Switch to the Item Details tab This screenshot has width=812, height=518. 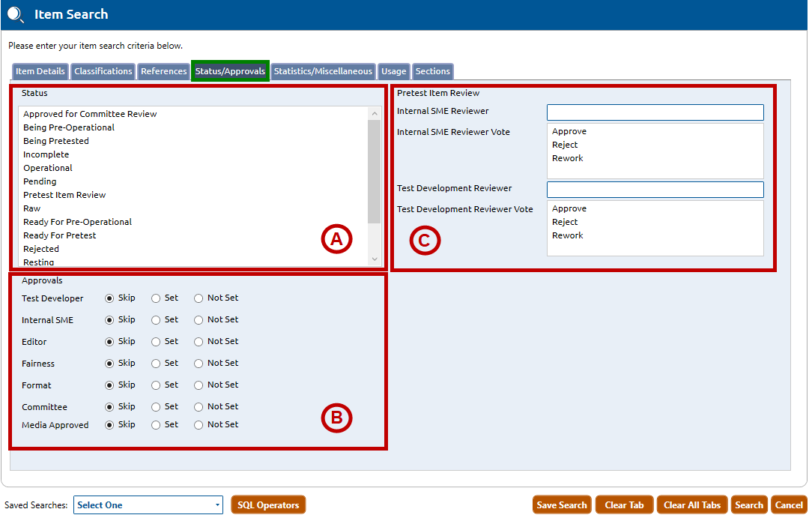[40, 72]
